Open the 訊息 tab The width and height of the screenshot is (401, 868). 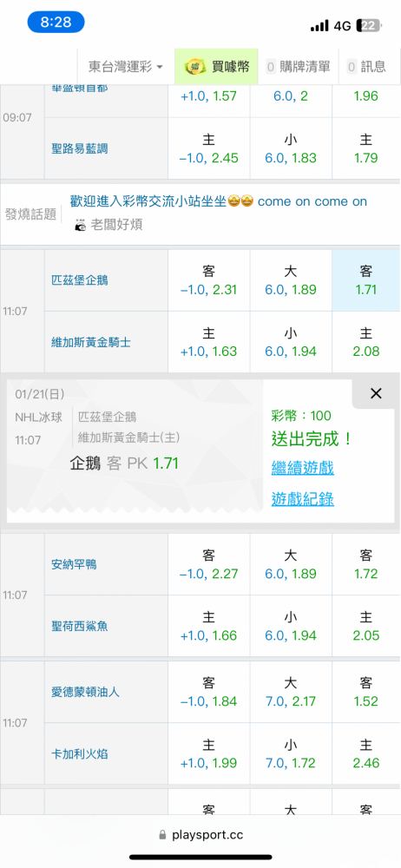[366, 67]
